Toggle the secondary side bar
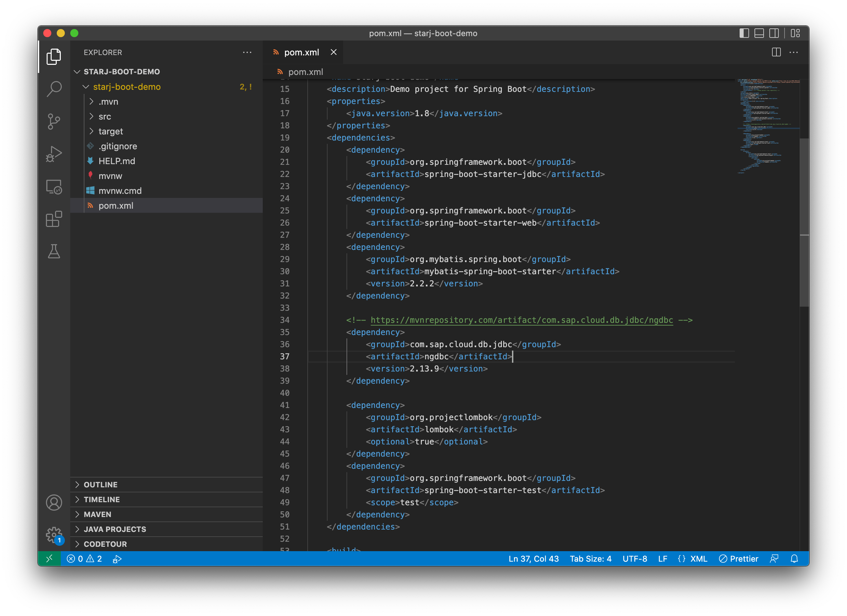847x616 pixels. pyautogui.click(x=774, y=33)
